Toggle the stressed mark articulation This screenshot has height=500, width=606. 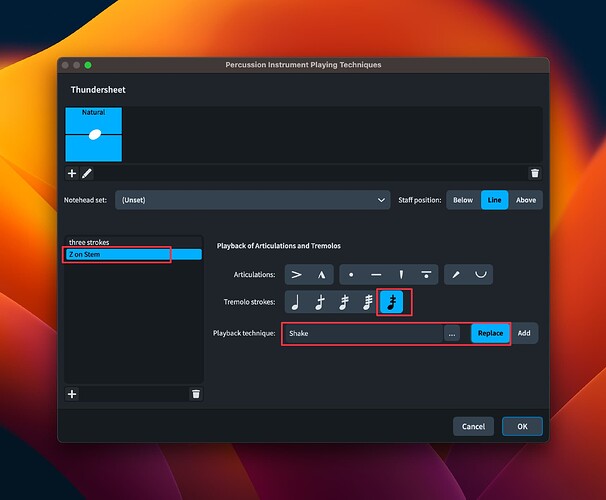(456, 275)
